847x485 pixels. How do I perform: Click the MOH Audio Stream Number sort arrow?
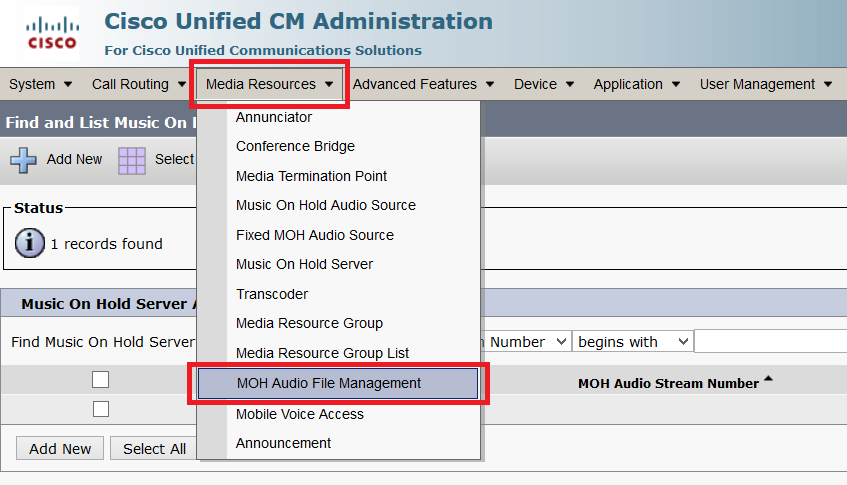(x=768, y=379)
